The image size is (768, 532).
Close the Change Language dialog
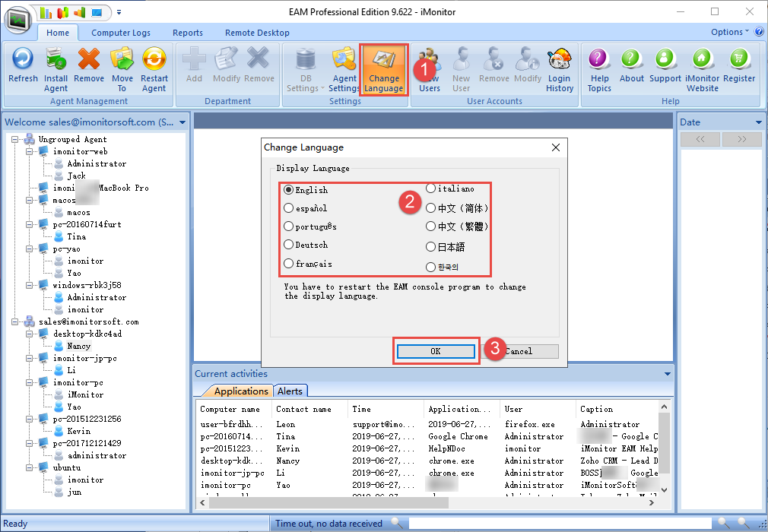pos(555,147)
